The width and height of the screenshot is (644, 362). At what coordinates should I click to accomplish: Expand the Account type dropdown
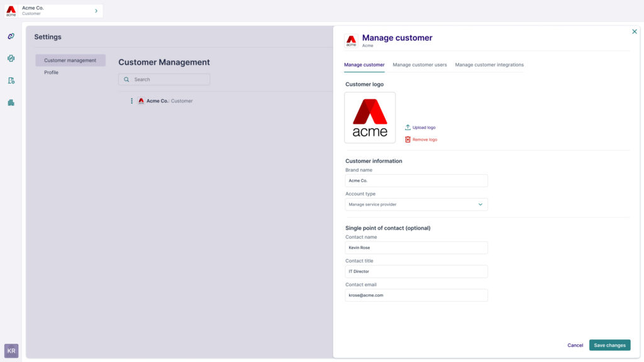tap(416, 204)
